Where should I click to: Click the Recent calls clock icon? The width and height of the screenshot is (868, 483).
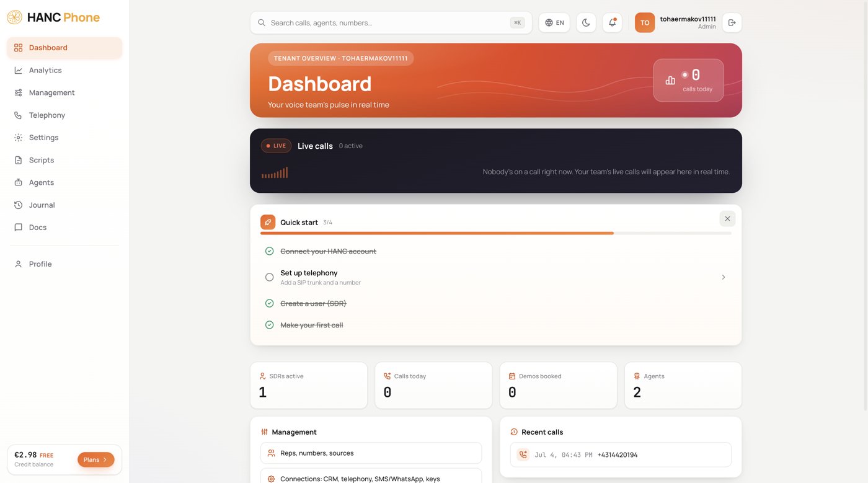pyautogui.click(x=514, y=432)
